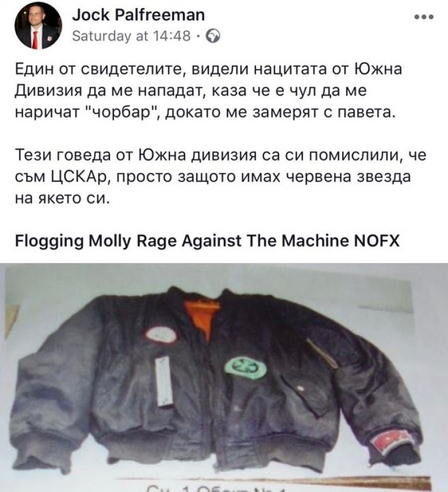The image size is (448, 492).
Task: Open the three-dot post options menu
Action: click(x=424, y=17)
